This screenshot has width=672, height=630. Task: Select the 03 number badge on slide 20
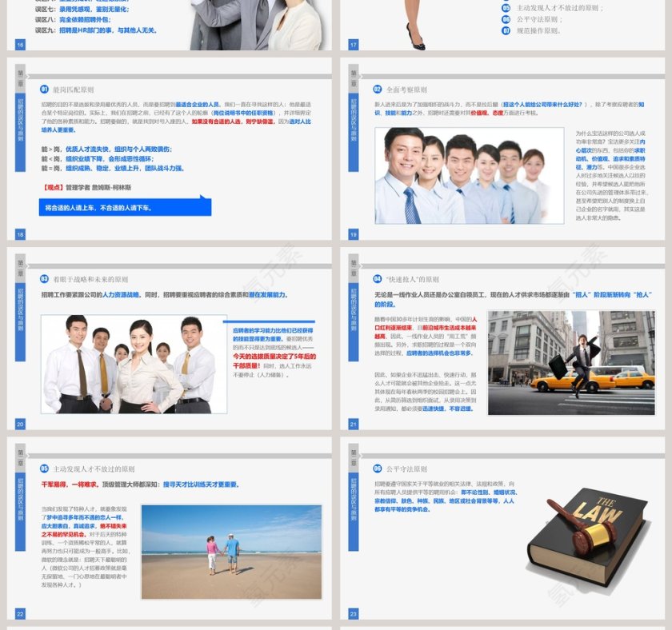[45, 279]
